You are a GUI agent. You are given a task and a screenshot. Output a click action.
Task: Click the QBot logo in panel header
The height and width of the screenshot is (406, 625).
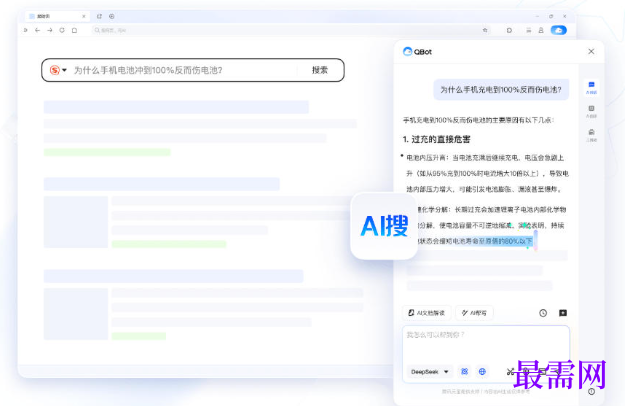click(417, 52)
